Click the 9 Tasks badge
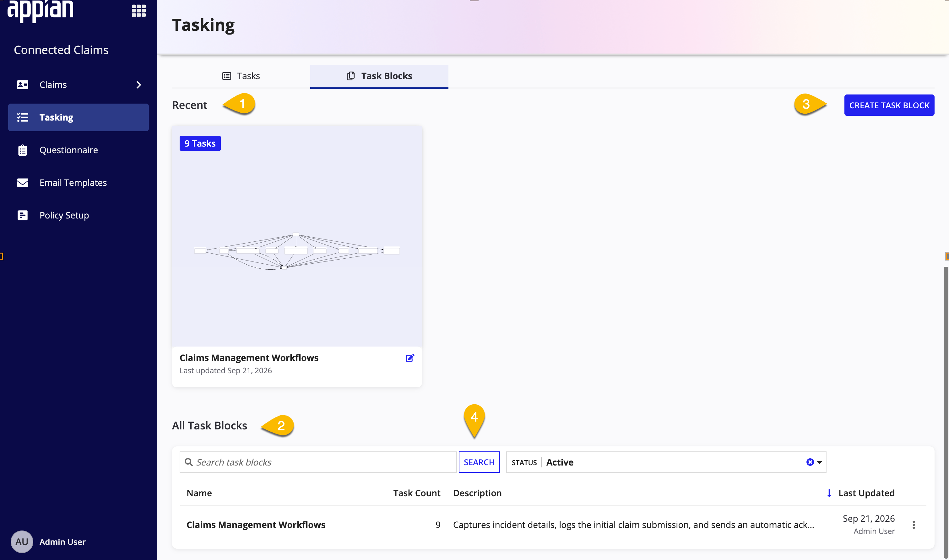Image resolution: width=949 pixels, height=560 pixels. tap(200, 143)
